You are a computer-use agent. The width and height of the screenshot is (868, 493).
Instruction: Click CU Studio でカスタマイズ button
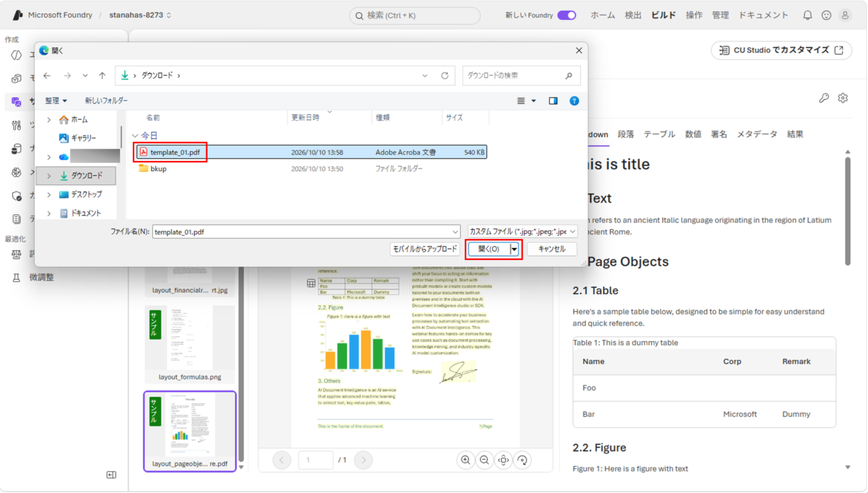point(781,50)
